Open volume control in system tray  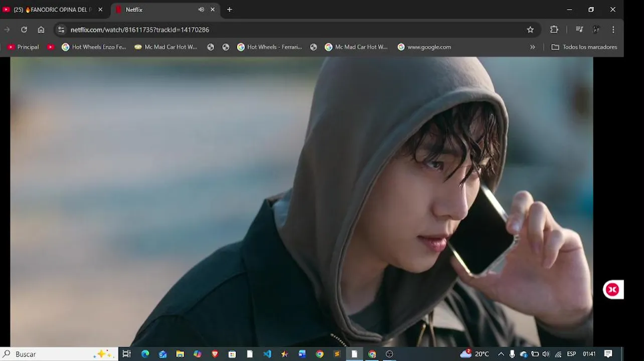546,354
